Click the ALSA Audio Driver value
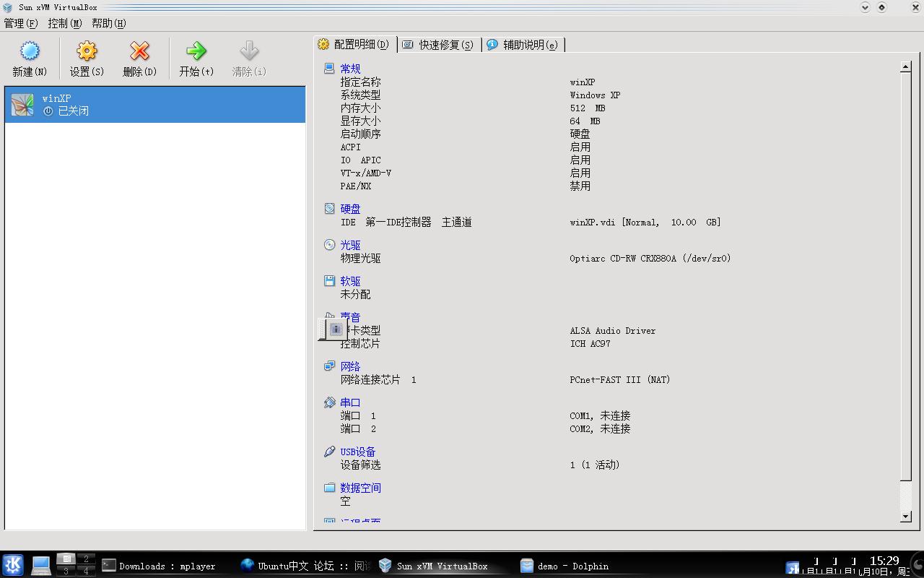The height and width of the screenshot is (578, 924). [613, 330]
